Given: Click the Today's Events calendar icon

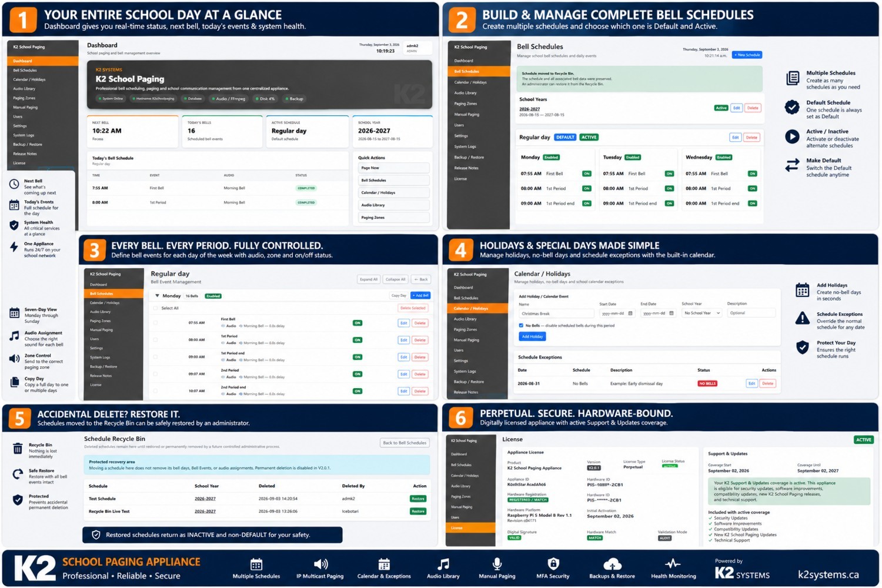Looking at the screenshot, I should [14, 205].
